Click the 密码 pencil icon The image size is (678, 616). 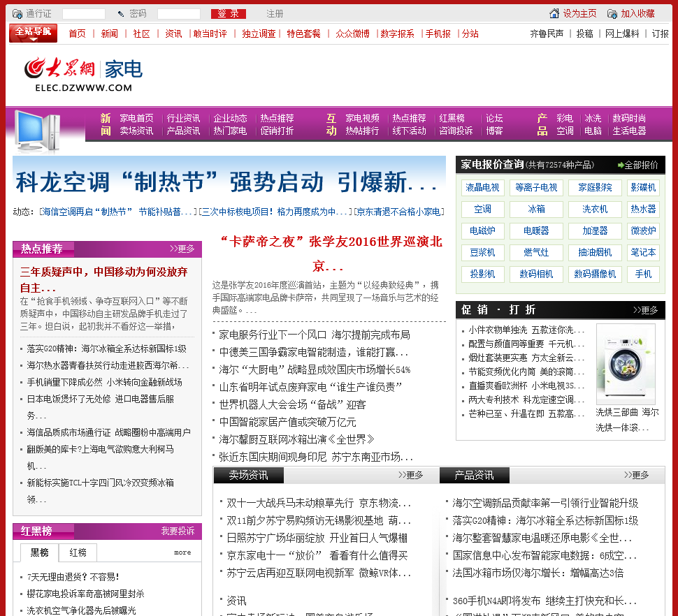click(121, 14)
